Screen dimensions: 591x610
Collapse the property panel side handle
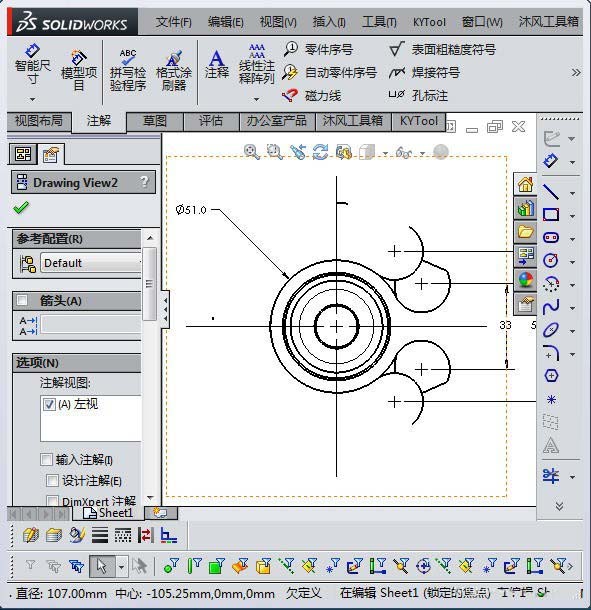click(165, 309)
